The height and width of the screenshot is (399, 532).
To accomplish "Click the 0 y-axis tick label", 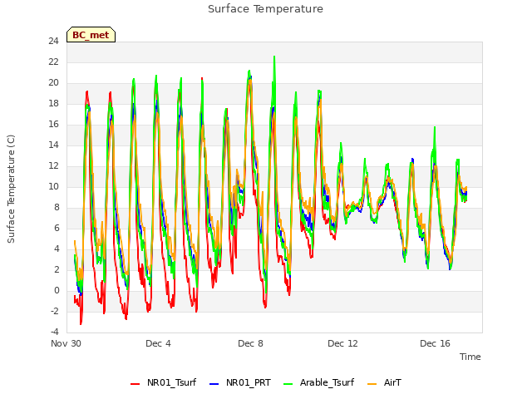I will coord(57,290).
